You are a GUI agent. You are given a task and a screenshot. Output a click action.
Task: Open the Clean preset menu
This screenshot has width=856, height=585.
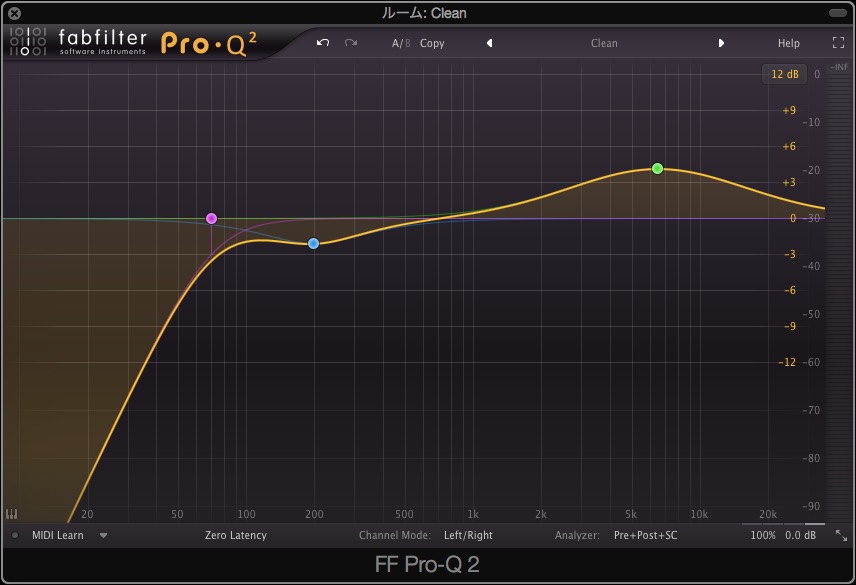coord(604,43)
